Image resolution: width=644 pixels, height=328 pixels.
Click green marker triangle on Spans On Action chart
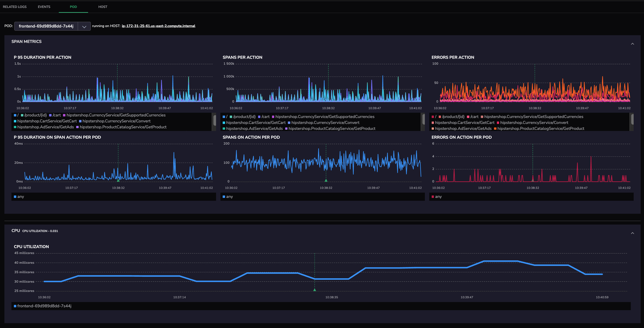(x=326, y=180)
